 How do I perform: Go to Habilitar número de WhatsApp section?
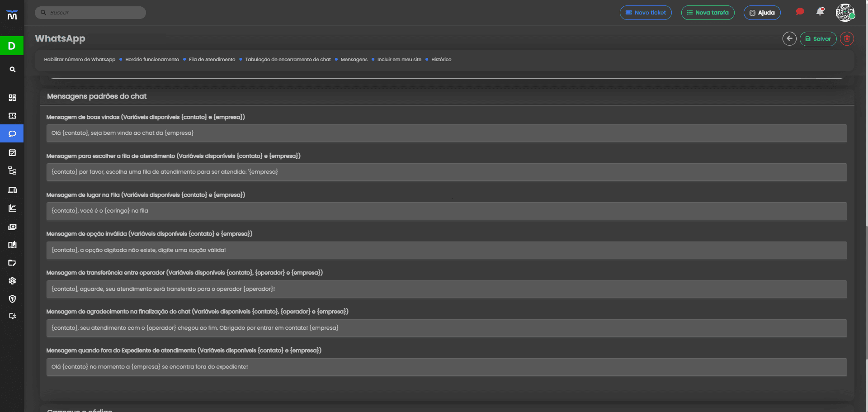click(x=80, y=60)
